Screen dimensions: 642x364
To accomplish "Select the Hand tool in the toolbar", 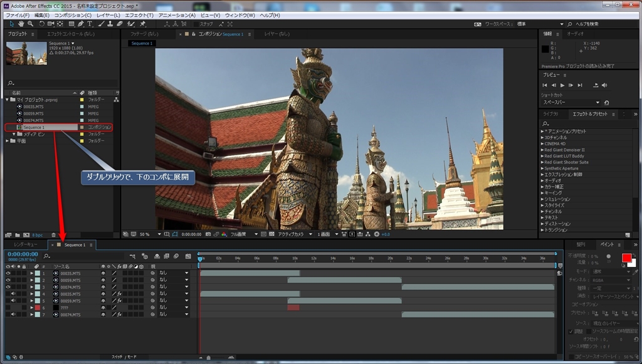I will 21,24.
